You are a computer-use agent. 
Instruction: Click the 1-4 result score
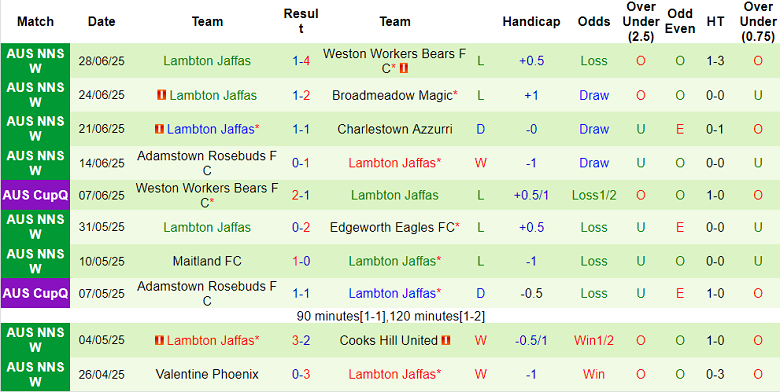coord(301,61)
